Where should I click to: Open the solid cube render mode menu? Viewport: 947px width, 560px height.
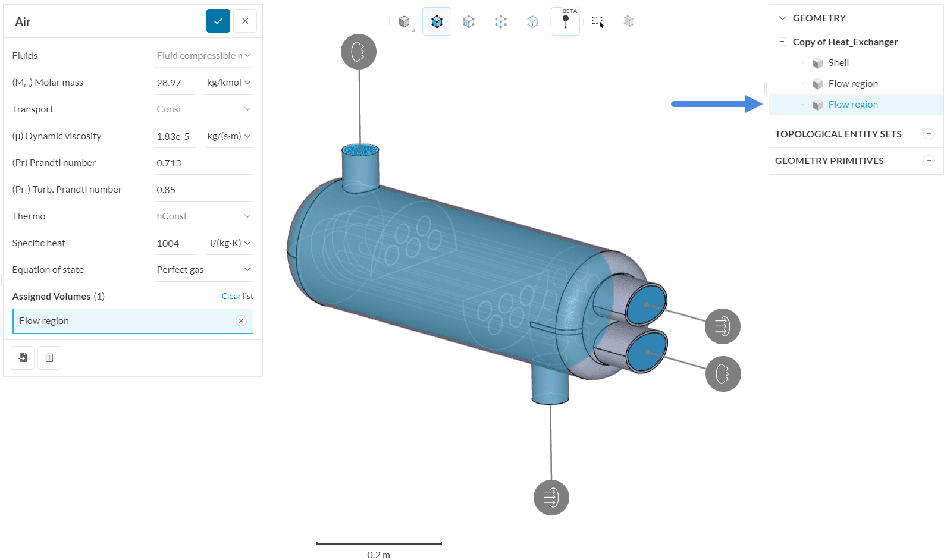pos(404,22)
